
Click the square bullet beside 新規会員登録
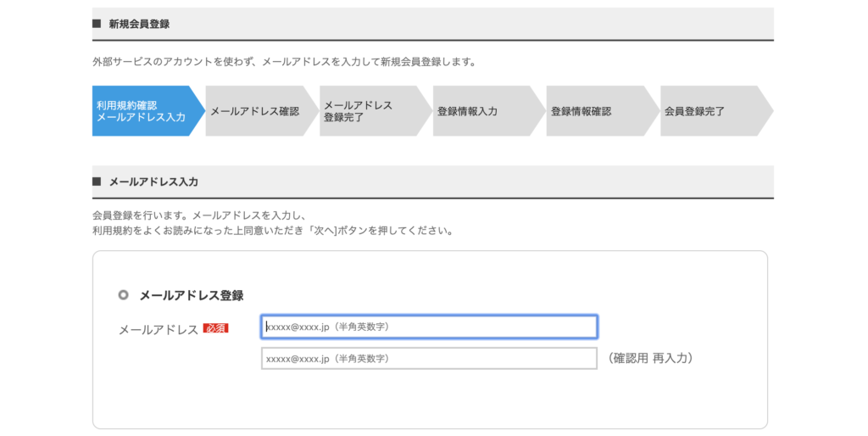tap(97, 23)
